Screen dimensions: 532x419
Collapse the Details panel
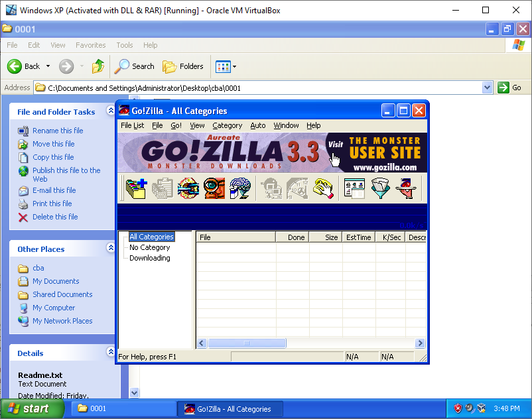tap(111, 352)
